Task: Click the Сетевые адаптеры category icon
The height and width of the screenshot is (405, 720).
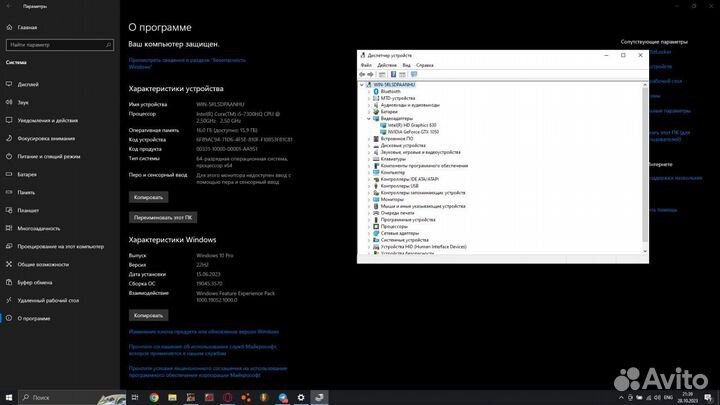Action: [376, 233]
